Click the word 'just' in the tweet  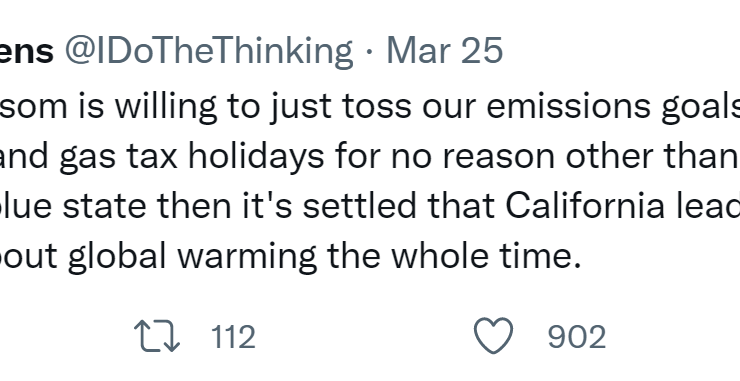click(300, 108)
